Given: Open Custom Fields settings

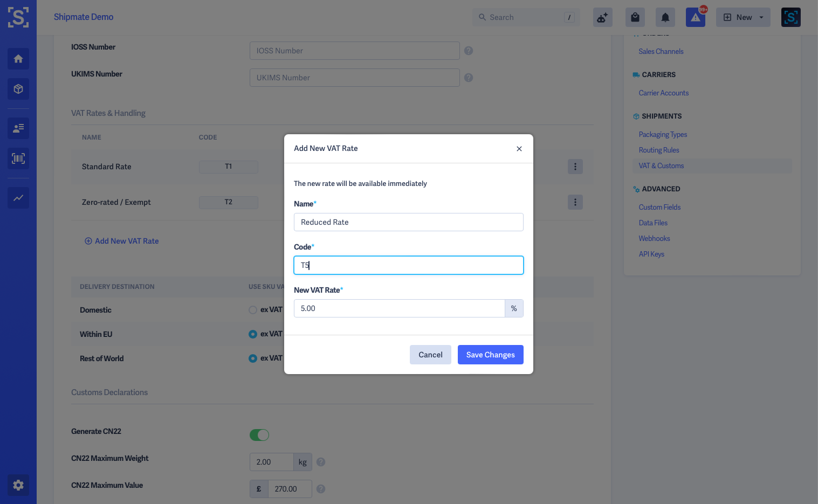Looking at the screenshot, I should pos(659,208).
